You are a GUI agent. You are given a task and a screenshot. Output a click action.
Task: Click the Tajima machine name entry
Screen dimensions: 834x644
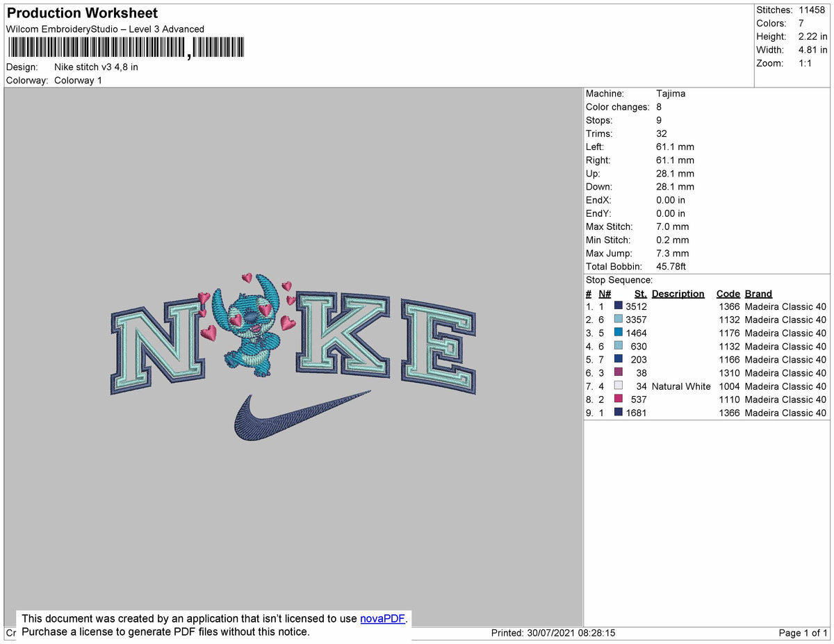pyautogui.click(x=671, y=93)
